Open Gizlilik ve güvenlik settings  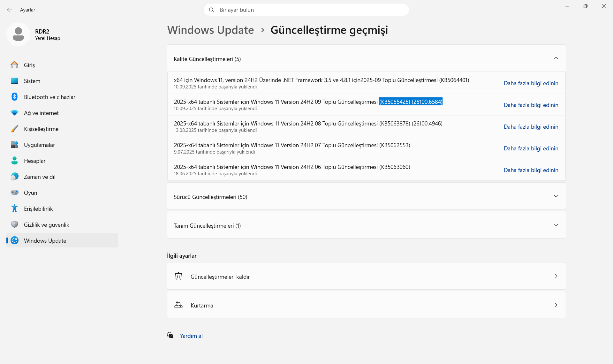[62, 224]
